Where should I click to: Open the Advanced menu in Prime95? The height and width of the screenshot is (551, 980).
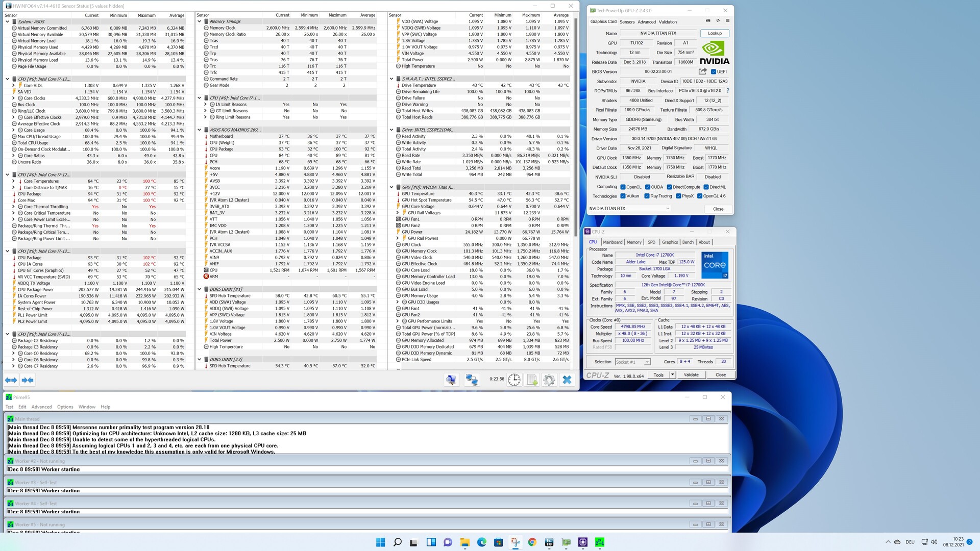coord(41,407)
